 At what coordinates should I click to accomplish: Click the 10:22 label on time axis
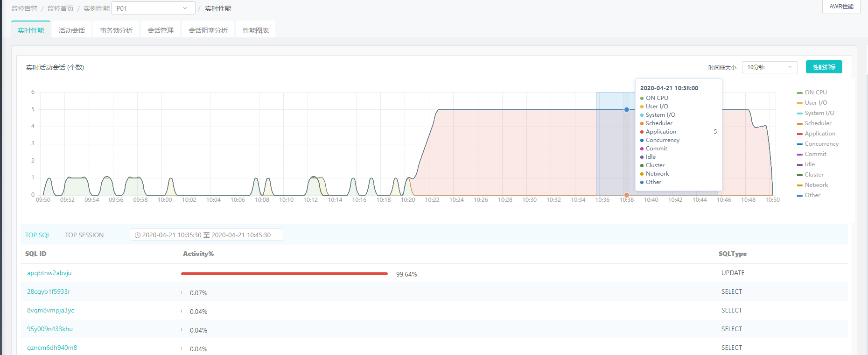click(x=432, y=200)
